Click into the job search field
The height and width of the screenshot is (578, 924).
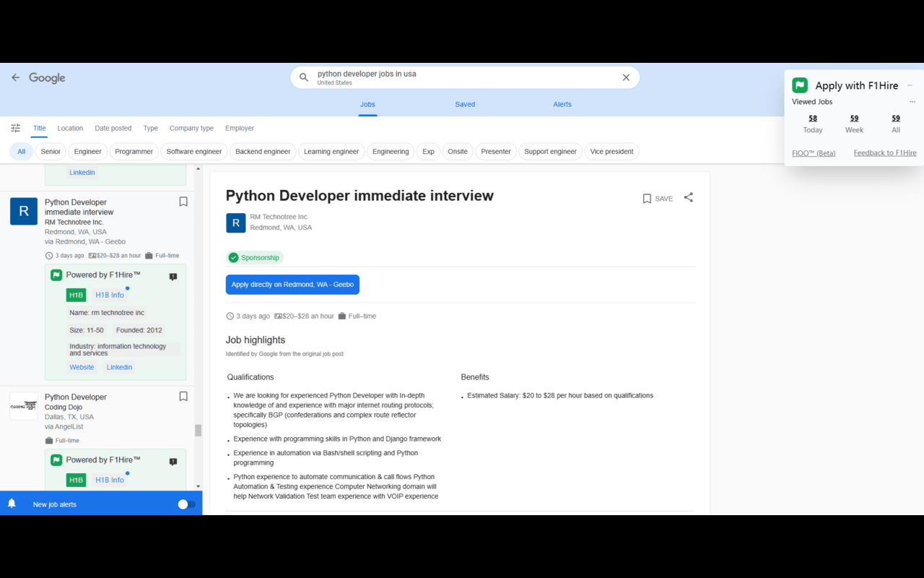465,77
